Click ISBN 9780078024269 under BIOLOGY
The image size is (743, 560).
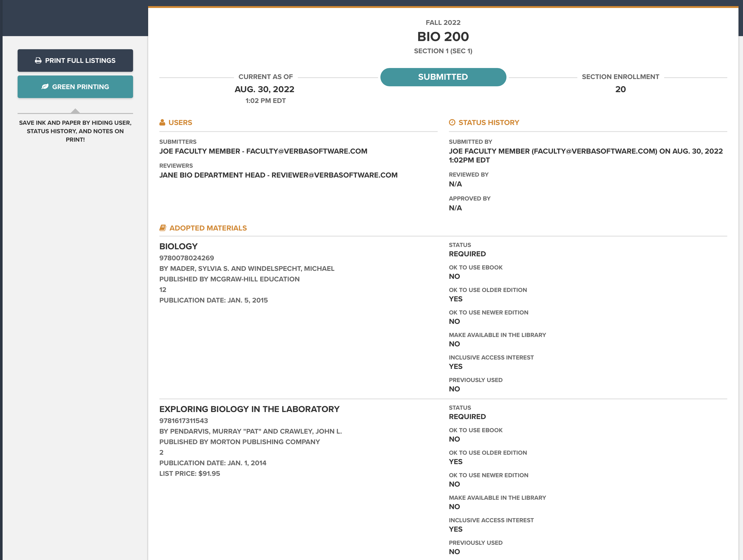tap(186, 258)
